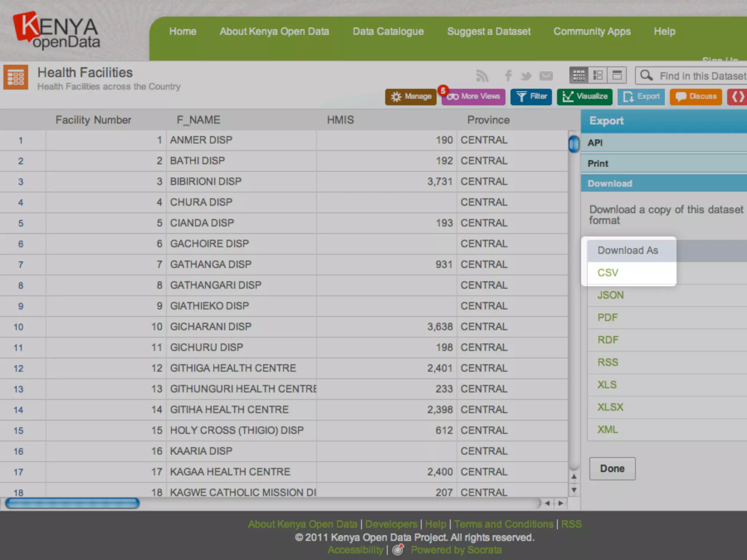Click the horizontal scrollbar thumb
The height and width of the screenshot is (560, 747).
point(72,503)
